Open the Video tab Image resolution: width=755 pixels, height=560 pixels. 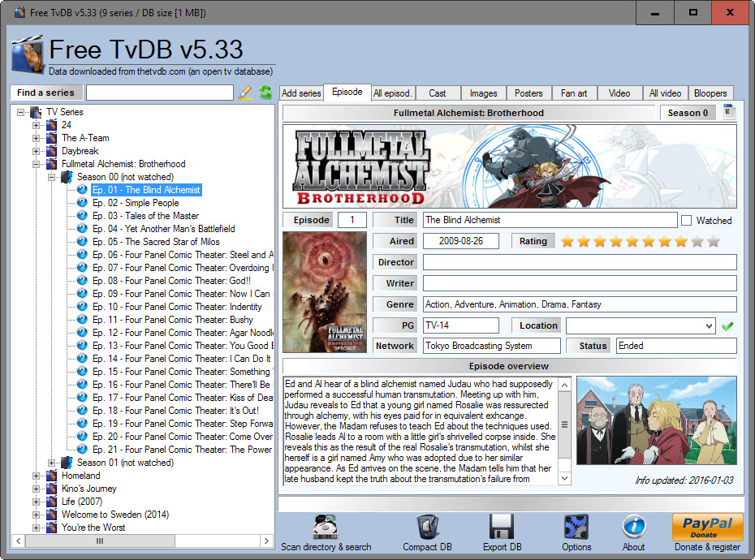pyautogui.click(x=619, y=93)
